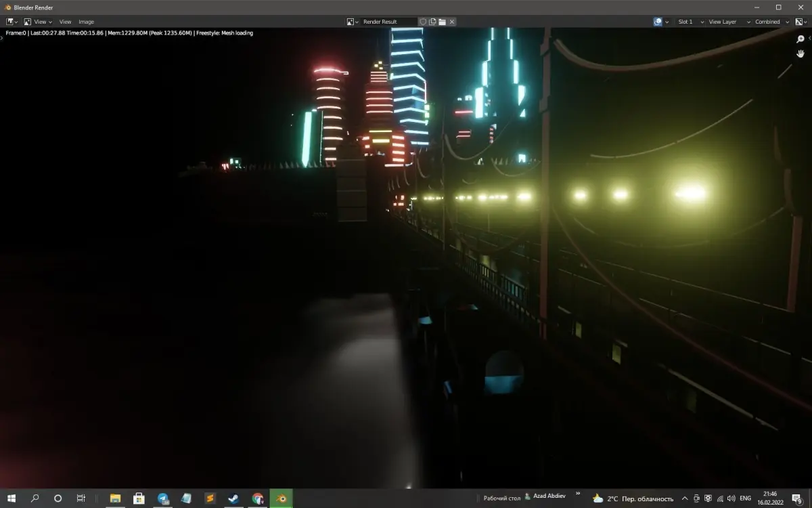Open the Image menu

(x=86, y=22)
